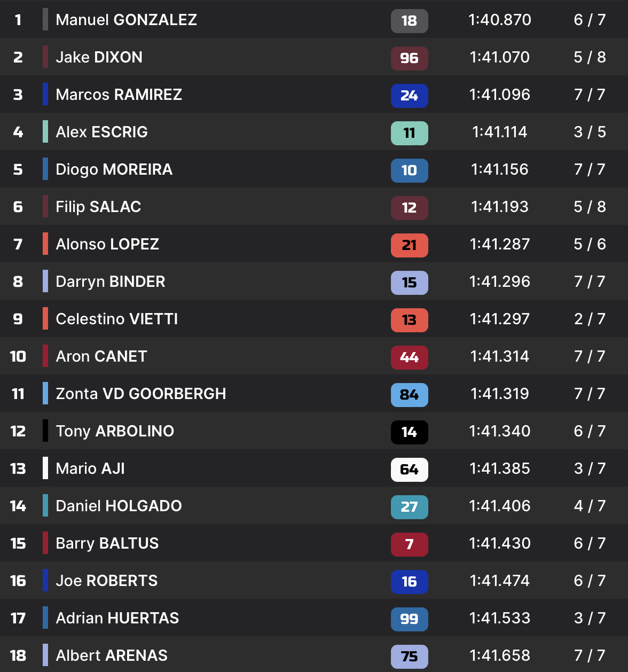
Task: Open Zonta VD GOORBERGH rider entry
Action: pos(140,394)
